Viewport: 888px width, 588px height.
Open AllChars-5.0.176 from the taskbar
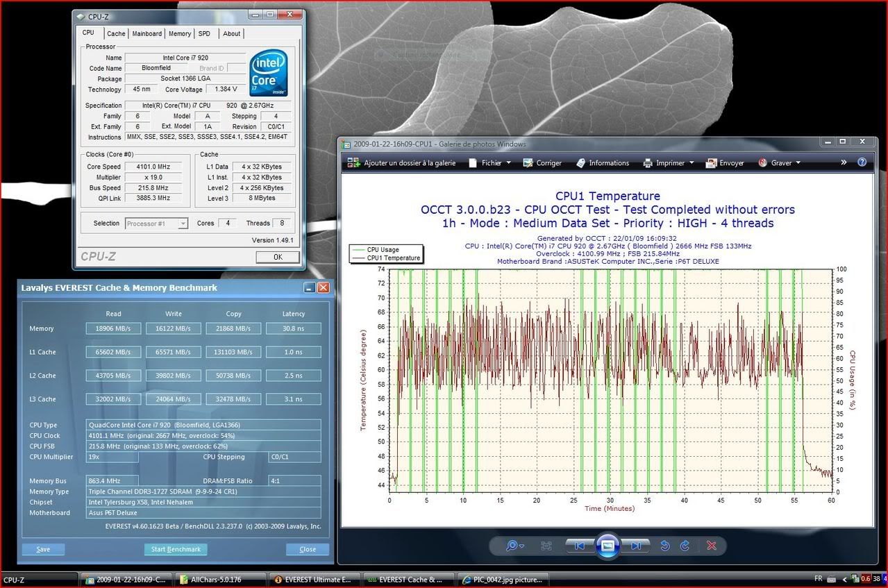coord(220,579)
